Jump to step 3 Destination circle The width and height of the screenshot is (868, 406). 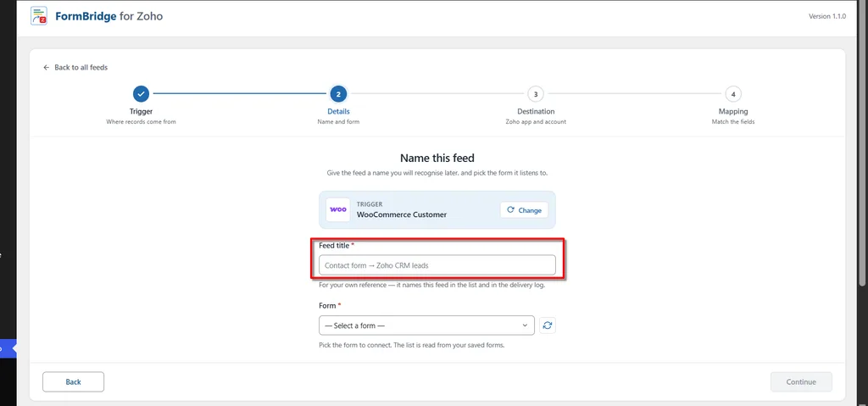coord(536,94)
